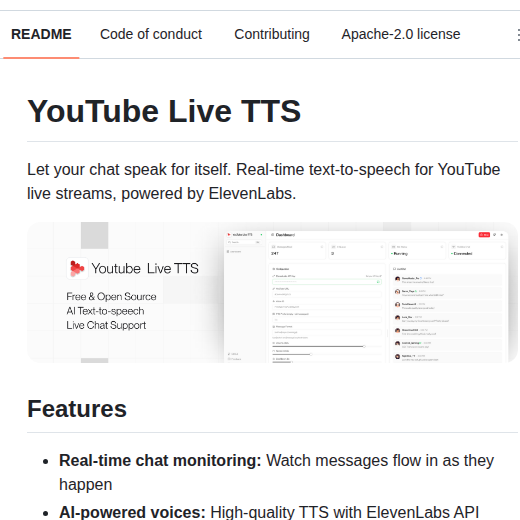The image size is (520, 520).
Task: Click the 'Features' section heading
Action: [x=77, y=409]
